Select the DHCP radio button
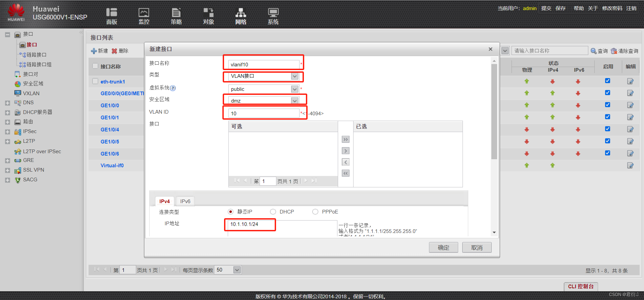The height and width of the screenshot is (300, 644). click(x=273, y=212)
